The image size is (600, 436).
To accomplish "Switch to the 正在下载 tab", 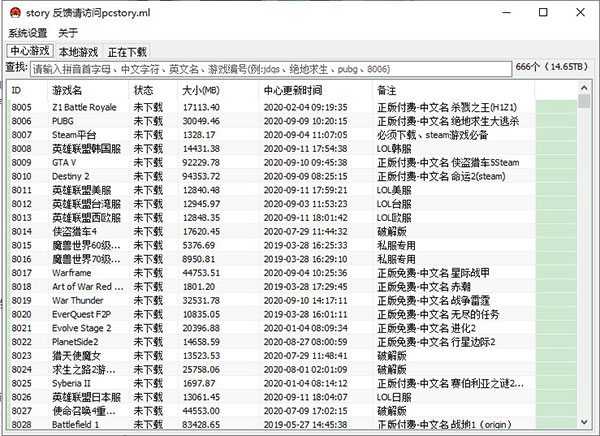I will coord(127,51).
